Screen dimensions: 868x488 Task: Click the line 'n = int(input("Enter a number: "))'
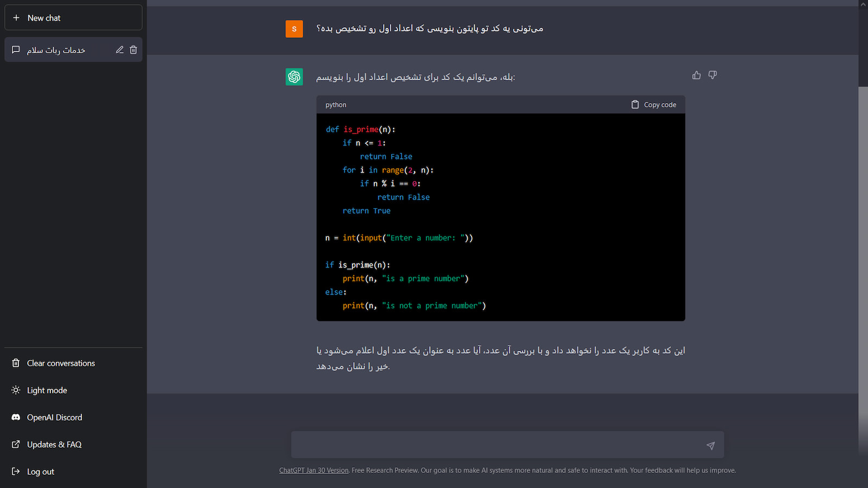click(399, 238)
